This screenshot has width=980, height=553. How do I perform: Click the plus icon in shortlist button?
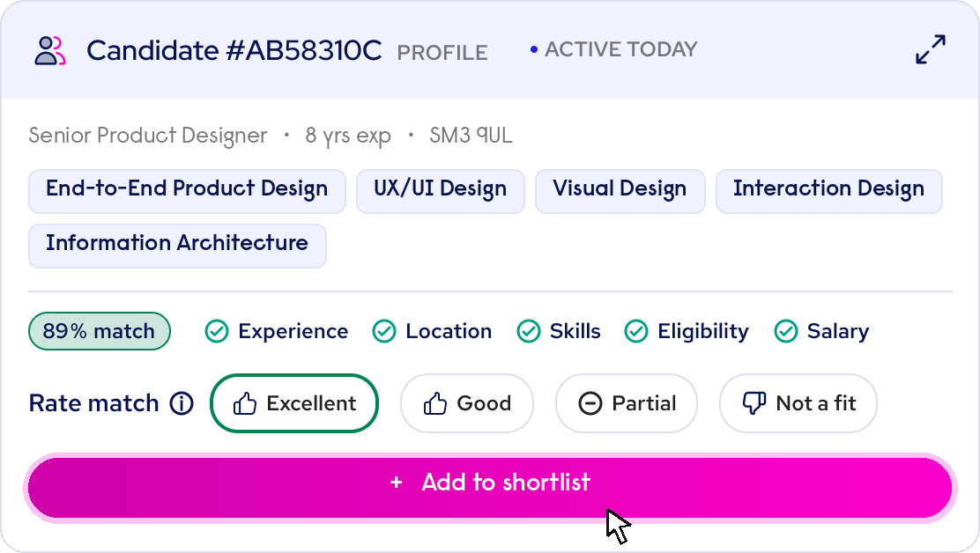tap(397, 483)
